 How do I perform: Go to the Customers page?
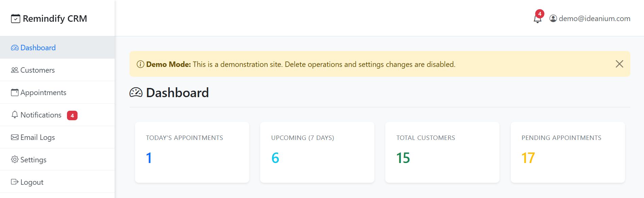click(x=37, y=70)
